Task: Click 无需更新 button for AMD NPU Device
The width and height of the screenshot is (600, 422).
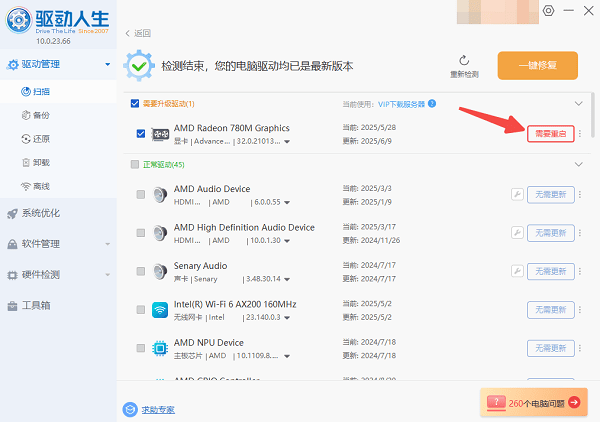Action: click(551, 348)
